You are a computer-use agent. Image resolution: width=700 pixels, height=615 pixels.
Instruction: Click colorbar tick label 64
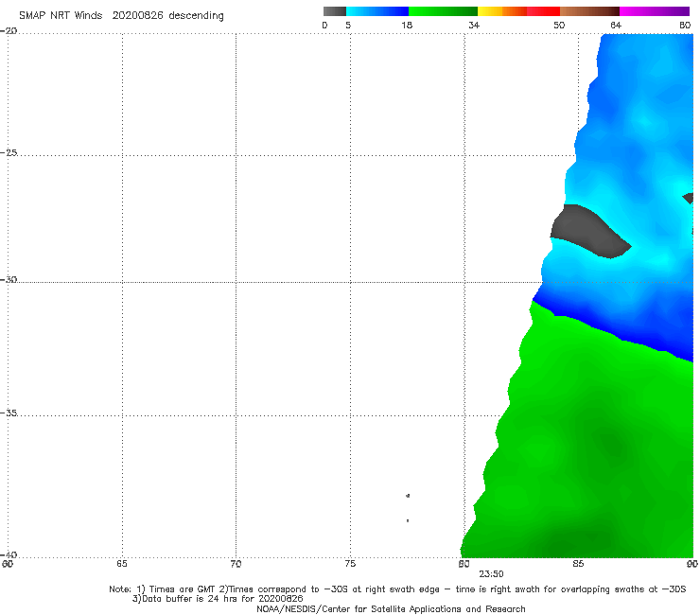point(616,25)
